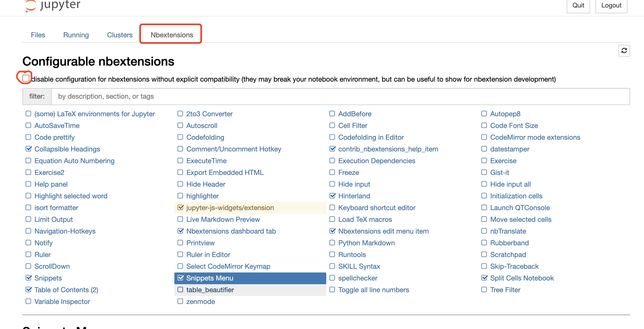Untick the Hinterland checkbox icon
Image resolution: width=644 pixels, height=329 pixels.
(332, 196)
